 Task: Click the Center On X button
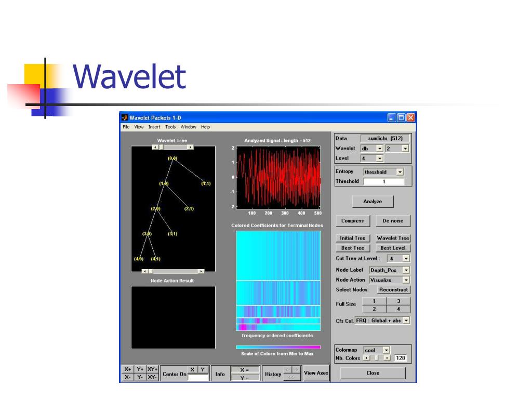(192, 370)
